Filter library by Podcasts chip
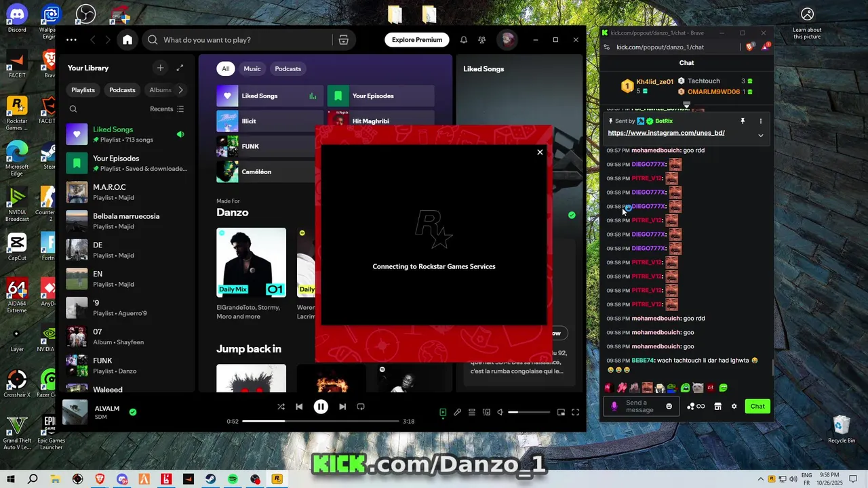Image resolution: width=868 pixels, height=488 pixels. click(x=123, y=89)
